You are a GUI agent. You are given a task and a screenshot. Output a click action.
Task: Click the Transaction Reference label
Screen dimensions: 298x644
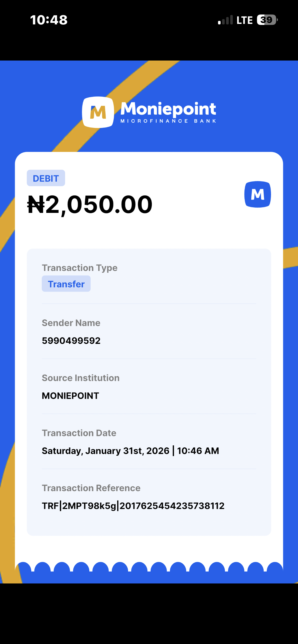coord(91,488)
